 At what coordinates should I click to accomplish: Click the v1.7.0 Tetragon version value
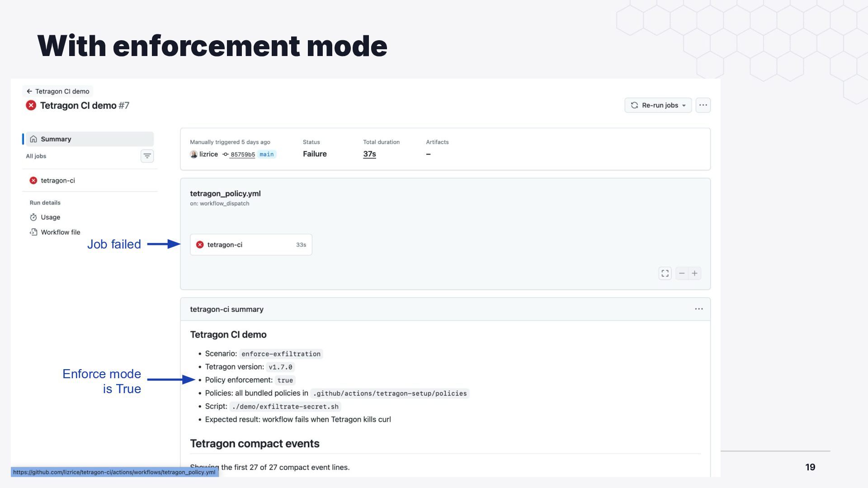pos(280,367)
